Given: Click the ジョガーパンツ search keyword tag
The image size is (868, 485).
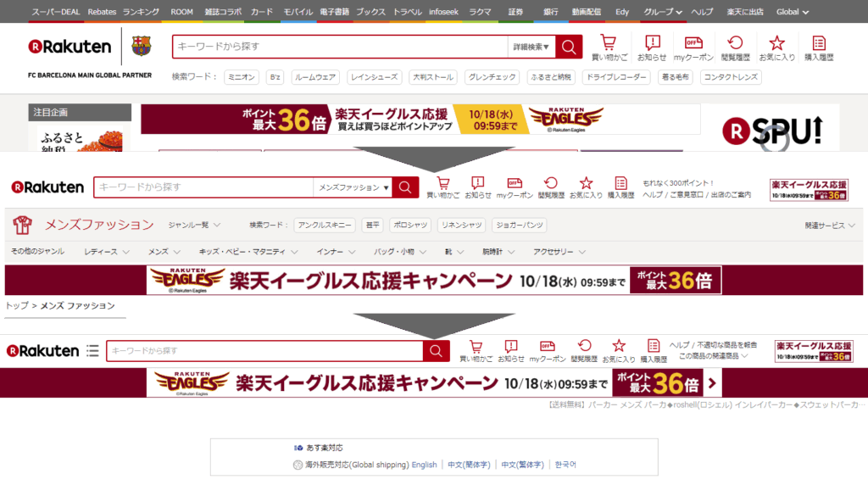Looking at the screenshot, I should [x=520, y=225].
